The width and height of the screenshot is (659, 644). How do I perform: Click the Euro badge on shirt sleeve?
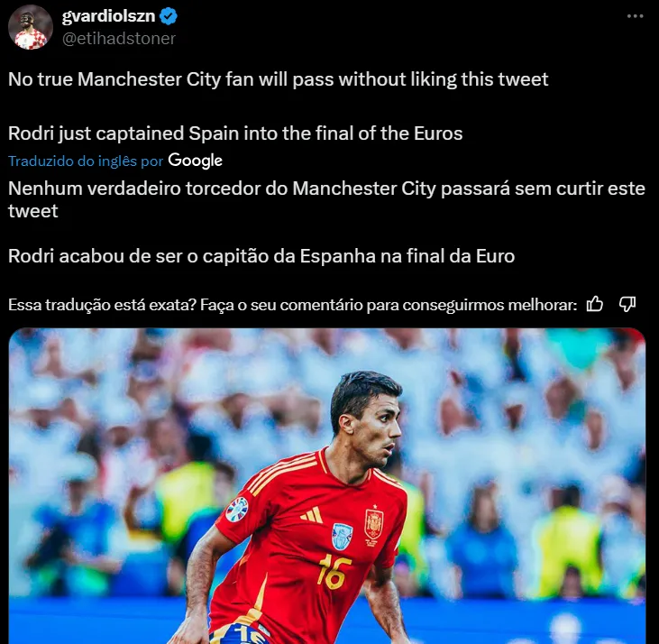click(x=237, y=509)
